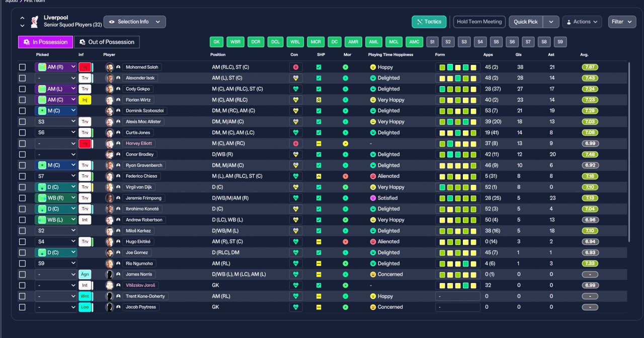Check the box next to Rio Ngumoha
This screenshot has height=338, width=644.
22,263
